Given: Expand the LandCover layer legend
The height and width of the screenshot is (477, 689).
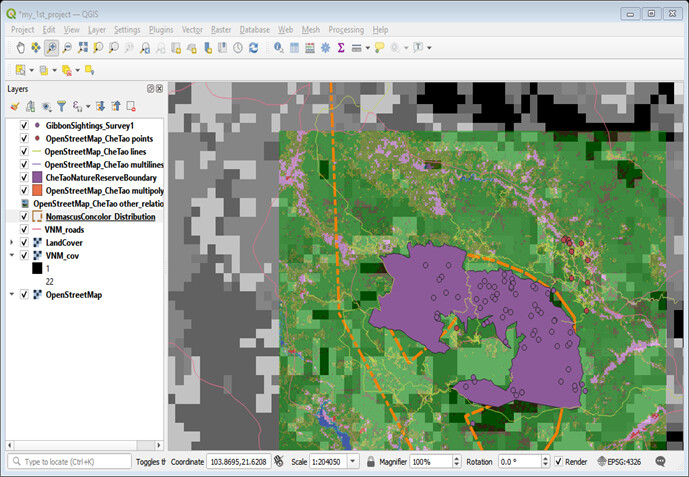Looking at the screenshot, I should pos(11,242).
